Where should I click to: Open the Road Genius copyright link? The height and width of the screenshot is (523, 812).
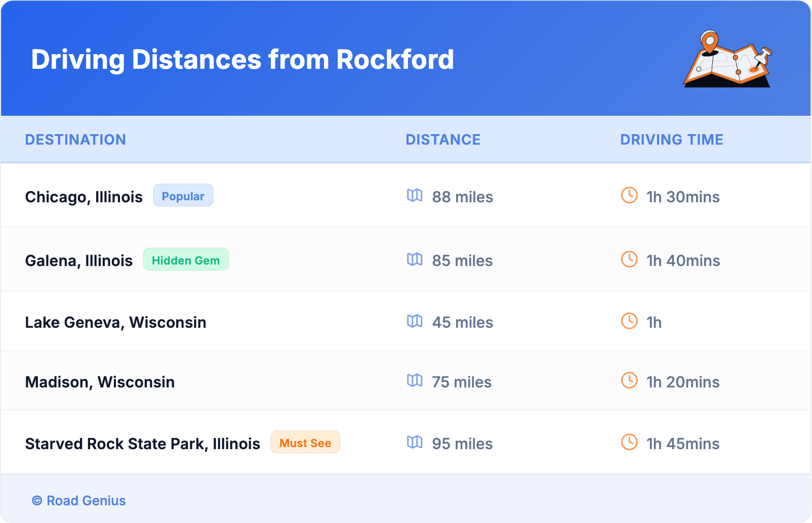[x=79, y=501]
